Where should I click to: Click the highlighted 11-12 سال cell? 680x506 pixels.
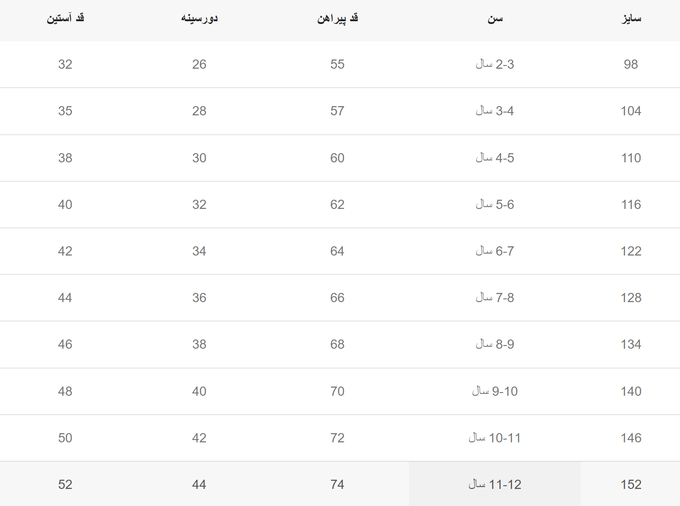pos(494,484)
